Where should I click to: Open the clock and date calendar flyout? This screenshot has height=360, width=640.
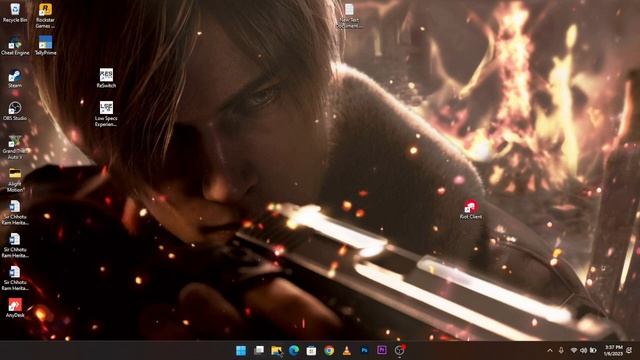click(613, 351)
